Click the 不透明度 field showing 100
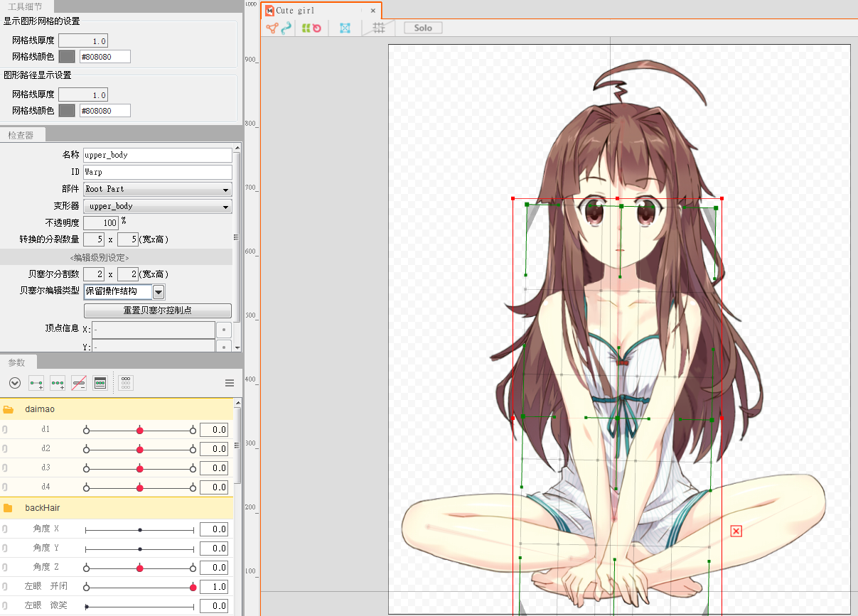 pos(101,223)
